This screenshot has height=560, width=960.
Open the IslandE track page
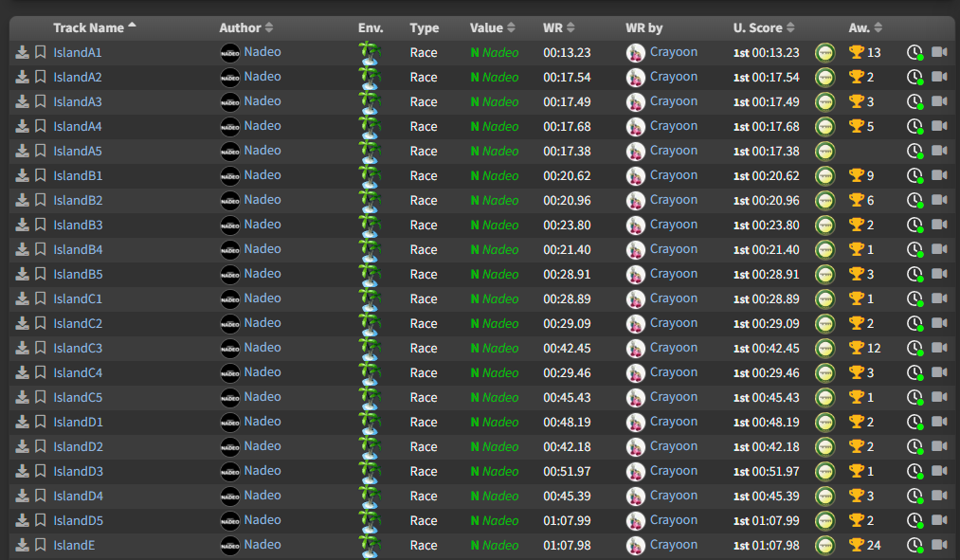click(x=74, y=545)
